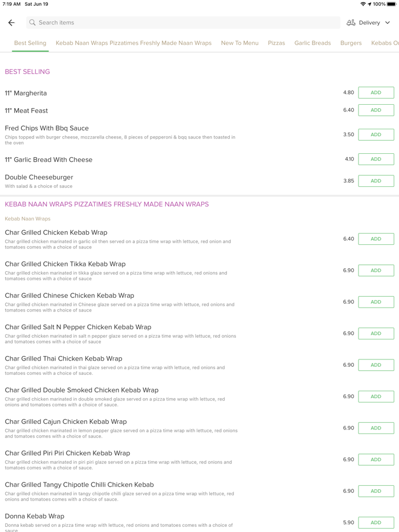Add Char Grilled Chicken Tikka Kebab Wrap
The height and width of the screenshot is (532, 399).
376,271
